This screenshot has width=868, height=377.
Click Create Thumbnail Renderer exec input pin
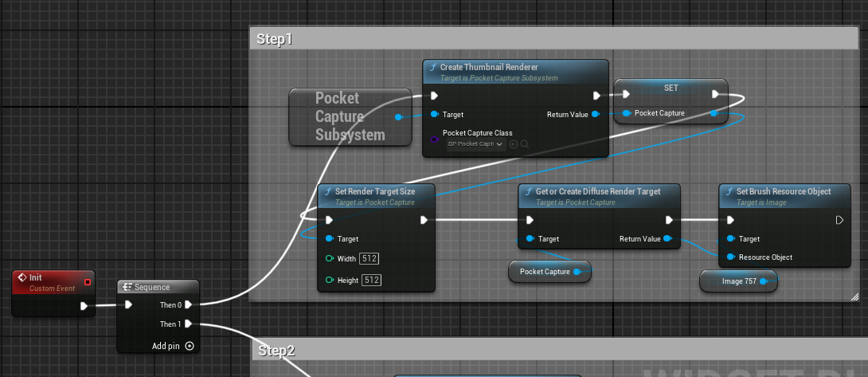[x=435, y=96]
